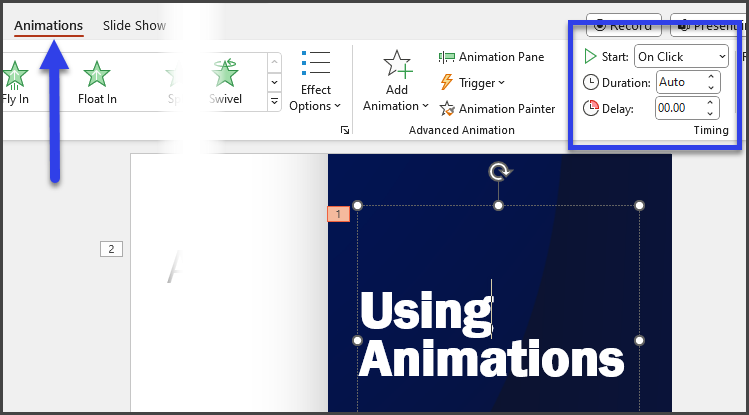The width and height of the screenshot is (749, 415).
Task: Decrease animation Duration with the down arrow
Action: point(711,87)
